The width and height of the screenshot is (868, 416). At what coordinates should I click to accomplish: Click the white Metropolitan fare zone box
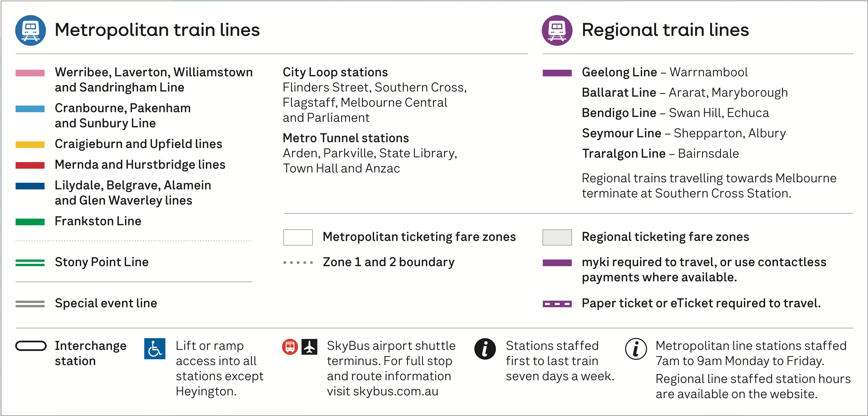point(298,237)
